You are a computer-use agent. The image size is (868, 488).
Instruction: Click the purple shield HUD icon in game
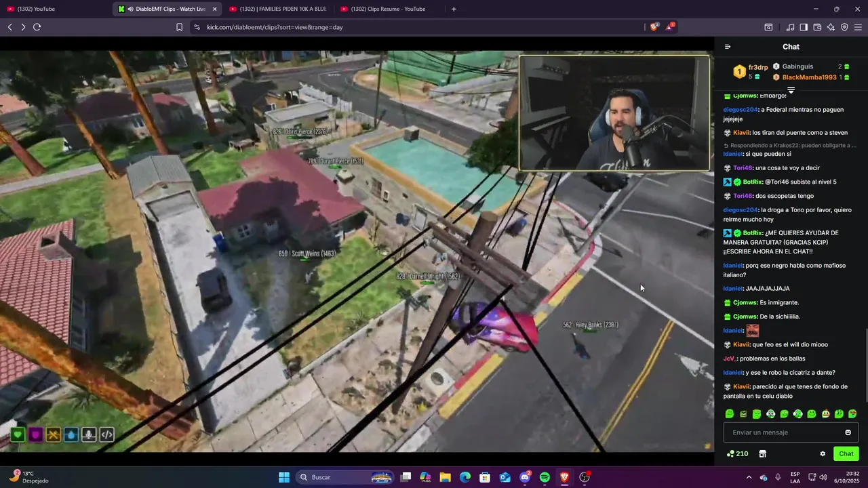coord(35,434)
